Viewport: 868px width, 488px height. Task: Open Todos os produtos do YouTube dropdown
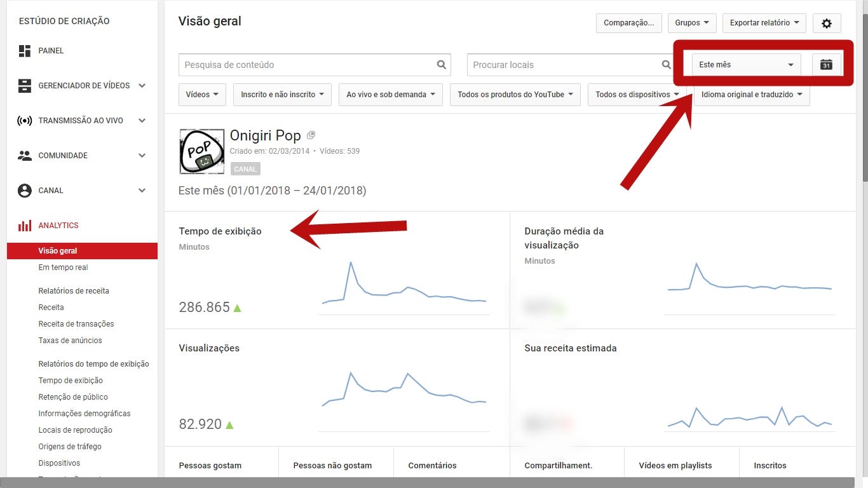(515, 95)
